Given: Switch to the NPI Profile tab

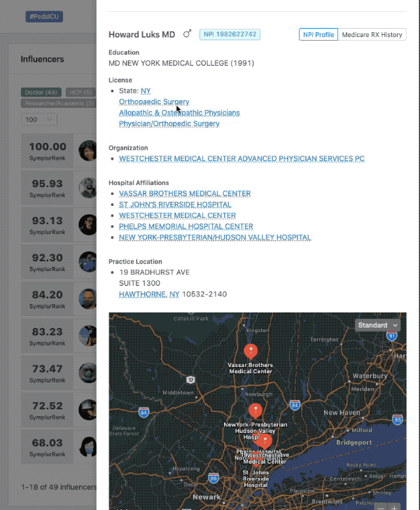Looking at the screenshot, I should [318, 34].
